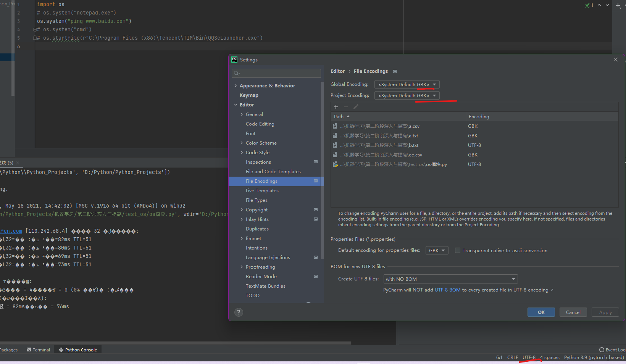Click the Editor breadcrumb link
Viewport: 626px width, 364px height.
pyautogui.click(x=337, y=71)
